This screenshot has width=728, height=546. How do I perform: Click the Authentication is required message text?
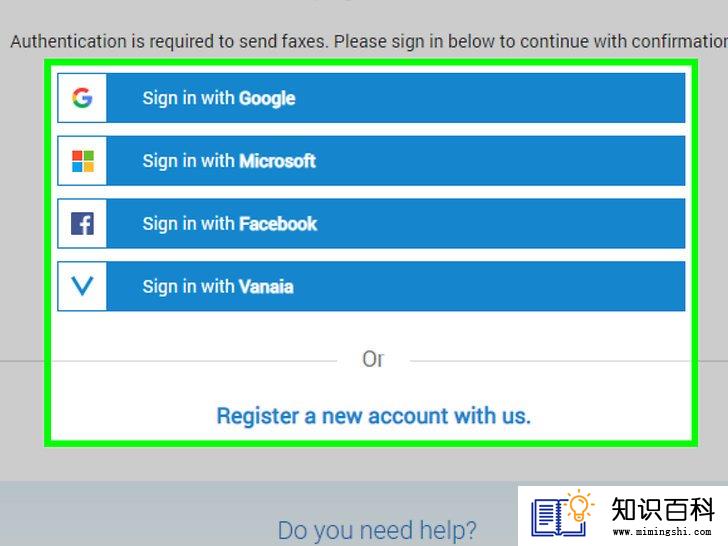[x=369, y=41]
